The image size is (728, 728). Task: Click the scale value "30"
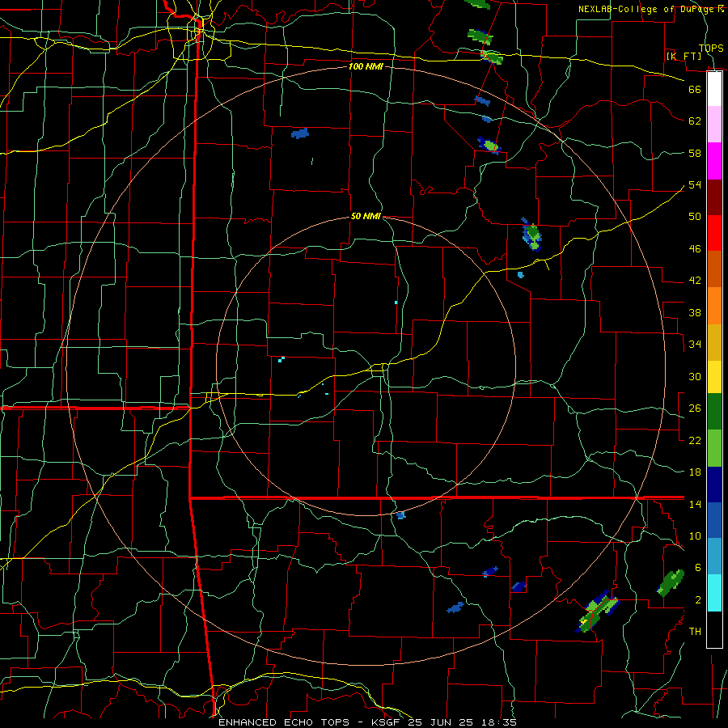pyautogui.click(x=695, y=376)
